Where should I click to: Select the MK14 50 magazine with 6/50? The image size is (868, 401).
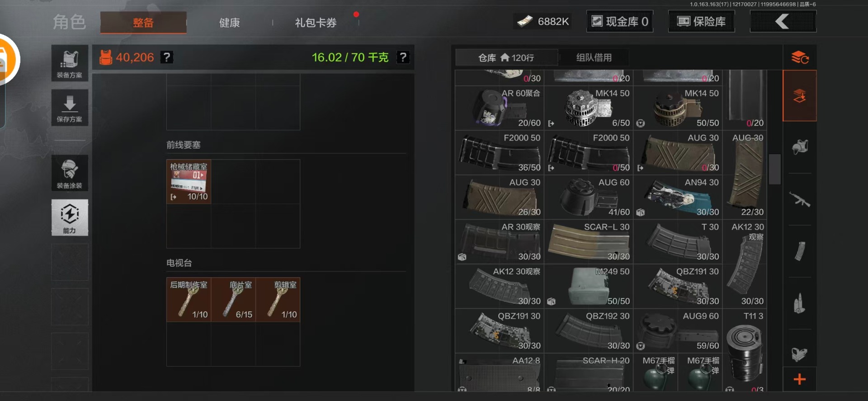tap(589, 108)
